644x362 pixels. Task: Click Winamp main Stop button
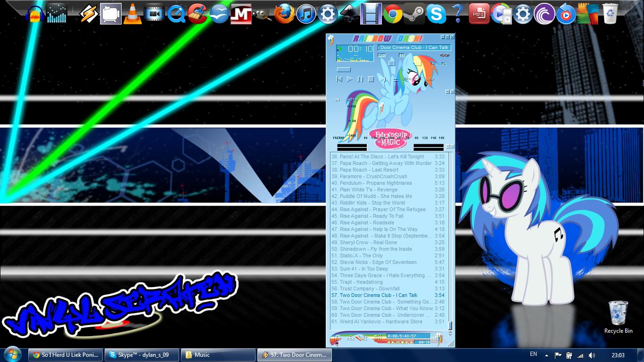click(x=371, y=79)
